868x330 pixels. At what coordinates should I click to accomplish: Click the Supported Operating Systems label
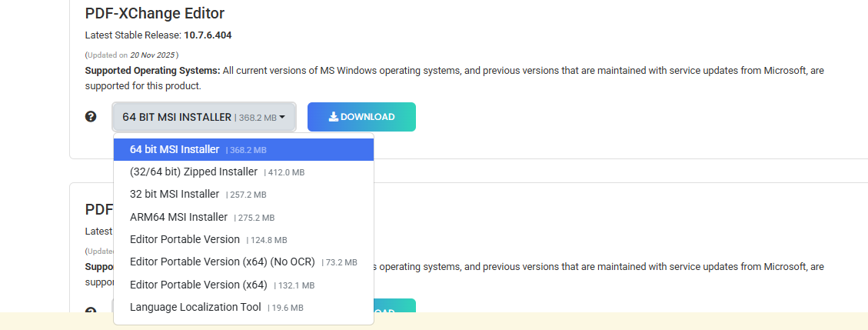click(x=152, y=70)
